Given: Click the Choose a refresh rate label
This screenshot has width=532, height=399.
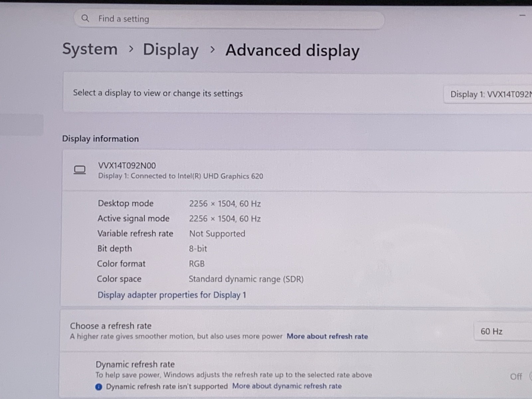Looking at the screenshot, I should click(111, 326).
